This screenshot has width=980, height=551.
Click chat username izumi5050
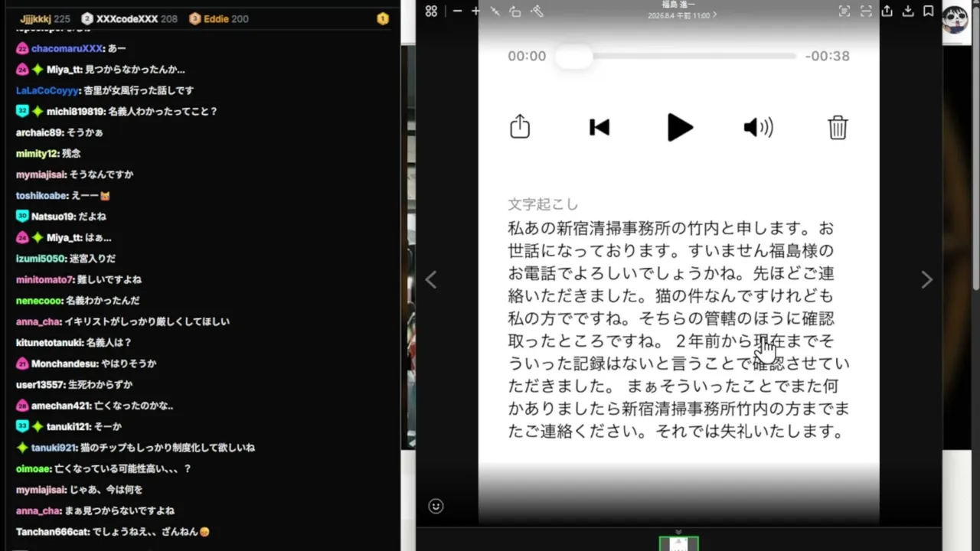tap(41, 259)
